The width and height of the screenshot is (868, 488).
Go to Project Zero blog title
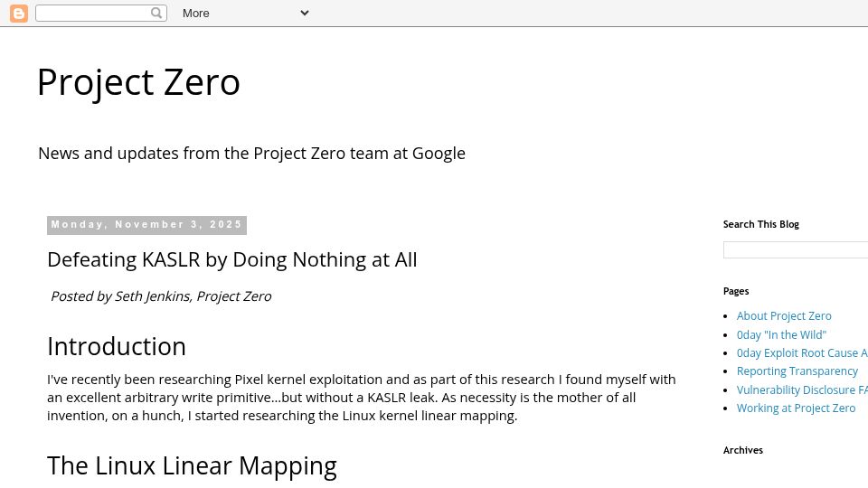tap(138, 82)
